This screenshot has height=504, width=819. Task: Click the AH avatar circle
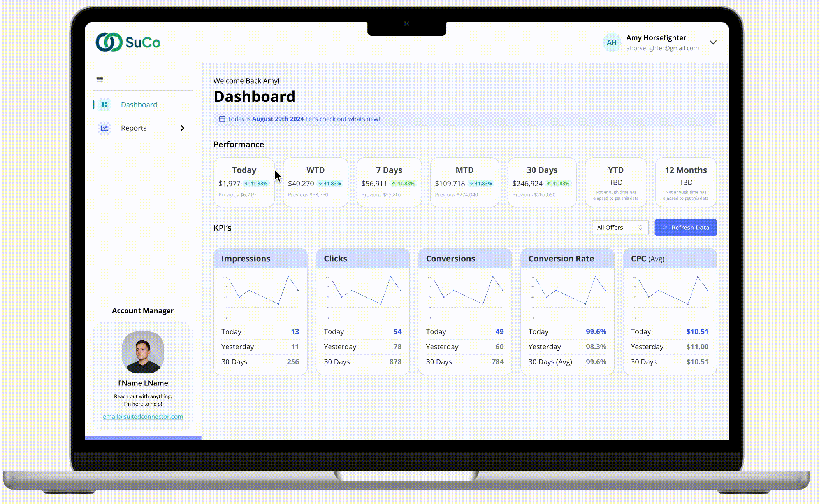tap(612, 42)
